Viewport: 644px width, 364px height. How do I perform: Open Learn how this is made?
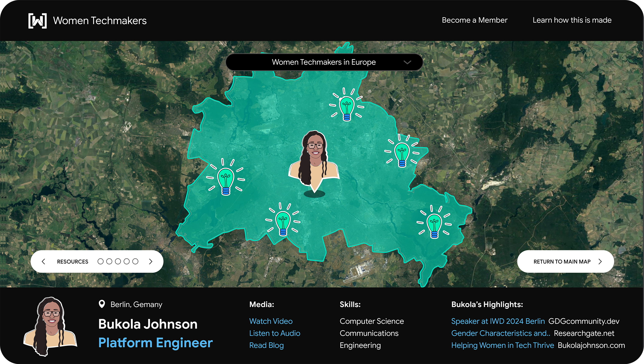[572, 20]
